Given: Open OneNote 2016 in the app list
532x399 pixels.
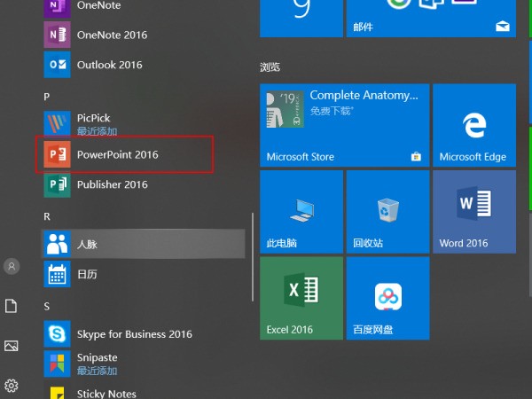Looking at the screenshot, I should pos(111,35).
